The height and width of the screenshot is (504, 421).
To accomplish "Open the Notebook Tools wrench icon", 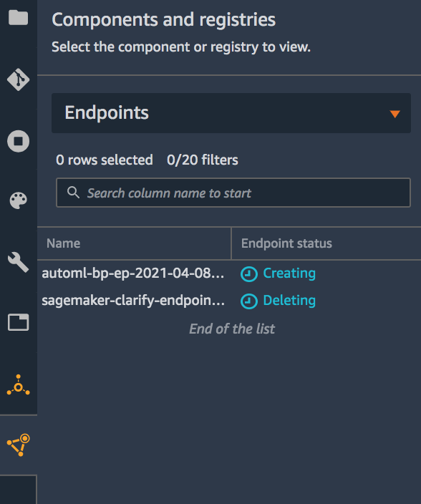I will coord(19,262).
